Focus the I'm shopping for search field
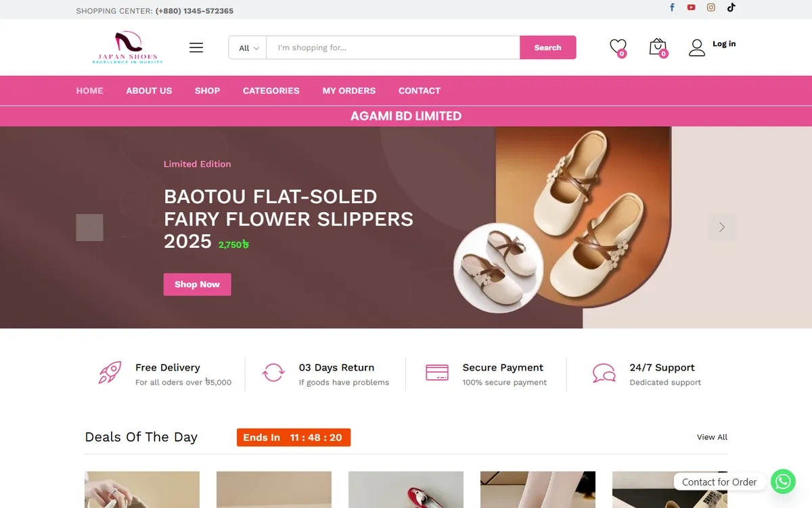 tap(393, 47)
